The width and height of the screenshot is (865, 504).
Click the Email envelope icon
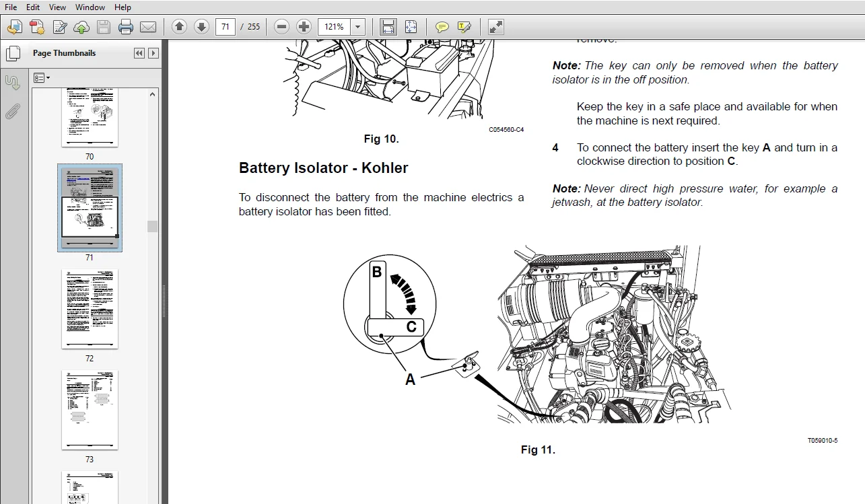pyautogui.click(x=148, y=27)
